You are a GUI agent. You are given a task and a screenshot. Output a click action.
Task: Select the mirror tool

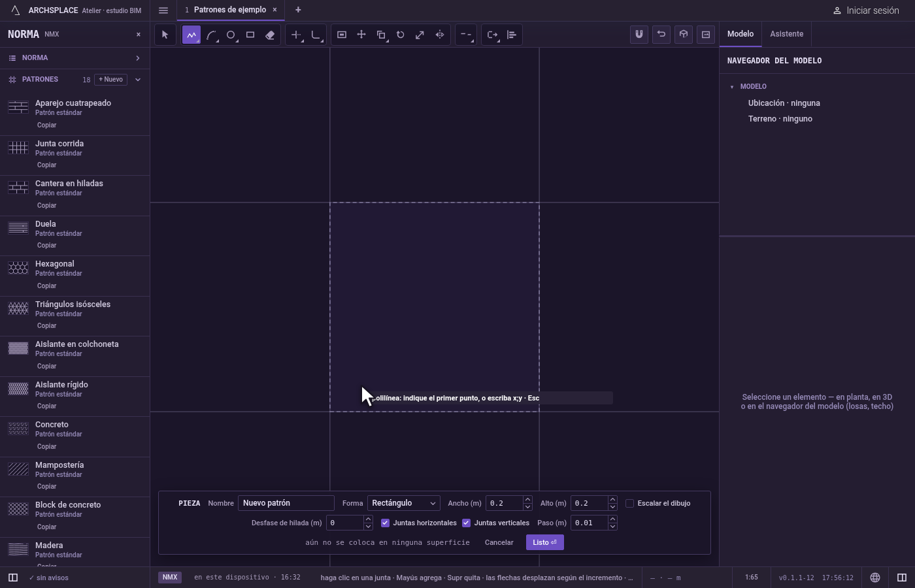click(440, 35)
